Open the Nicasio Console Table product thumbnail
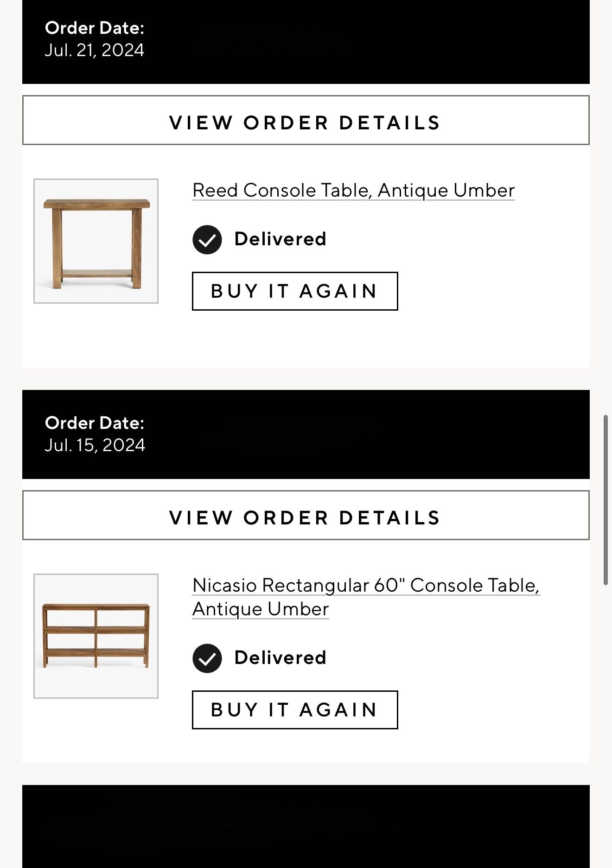Image resolution: width=612 pixels, height=868 pixels. (96, 636)
